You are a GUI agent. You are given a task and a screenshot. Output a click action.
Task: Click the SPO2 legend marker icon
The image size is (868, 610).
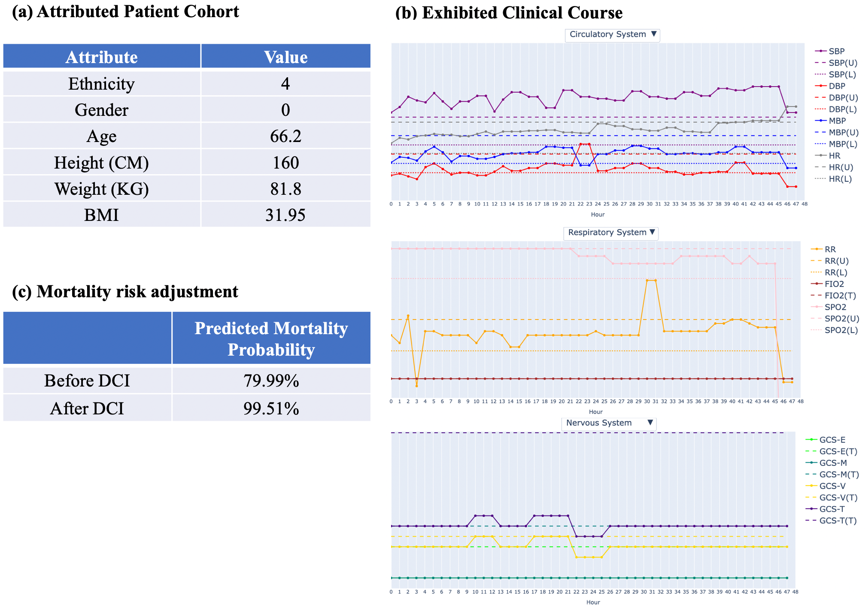pyautogui.click(x=816, y=308)
